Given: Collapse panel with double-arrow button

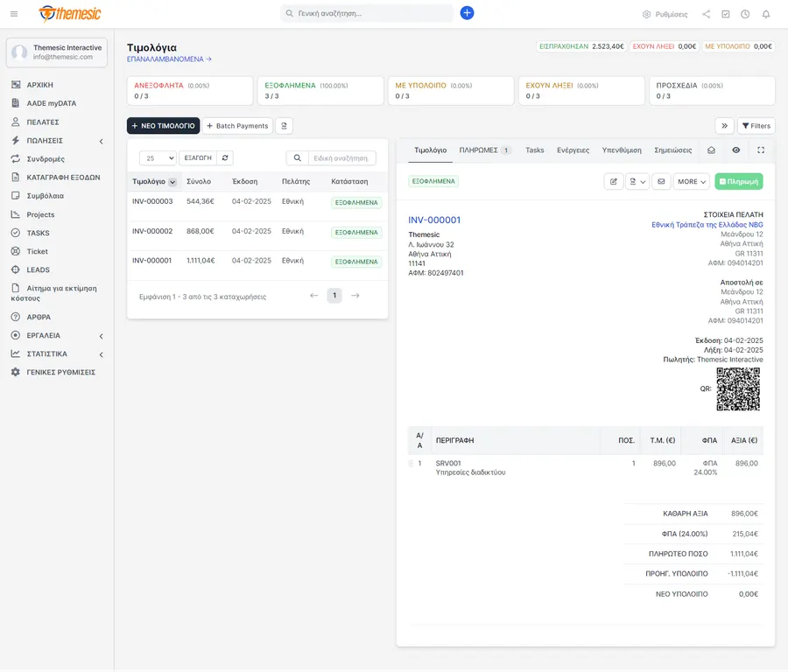Looking at the screenshot, I should (x=724, y=125).
